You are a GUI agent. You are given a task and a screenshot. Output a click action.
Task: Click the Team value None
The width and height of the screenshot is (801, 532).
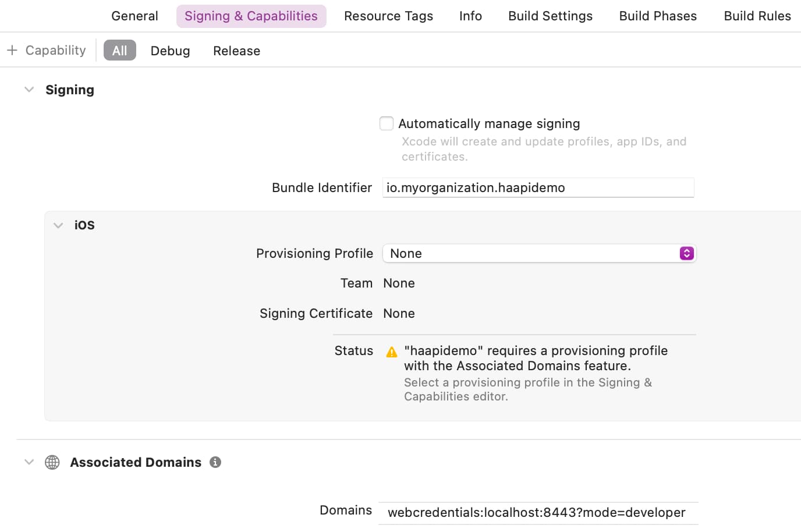pyautogui.click(x=399, y=283)
